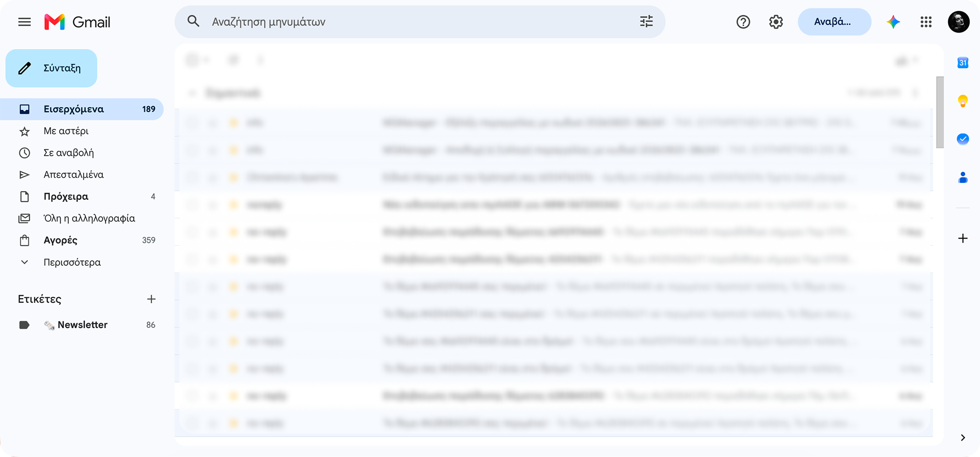Open the Απεσταλμένα sent folder
Viewport: 980px width, 457px height.
point(82,174)
